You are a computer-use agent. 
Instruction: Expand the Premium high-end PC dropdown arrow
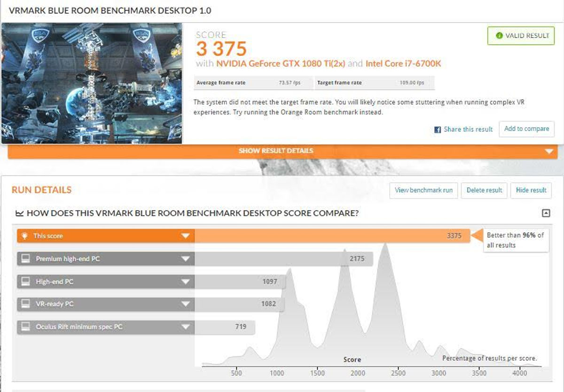pyautogui.click(x=186, y=259)
